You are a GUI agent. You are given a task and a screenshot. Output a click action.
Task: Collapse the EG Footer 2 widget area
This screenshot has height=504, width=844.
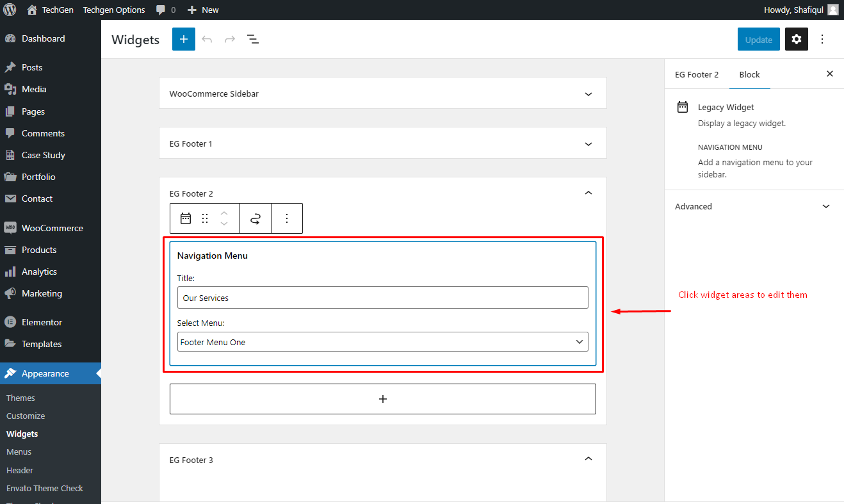588,193
